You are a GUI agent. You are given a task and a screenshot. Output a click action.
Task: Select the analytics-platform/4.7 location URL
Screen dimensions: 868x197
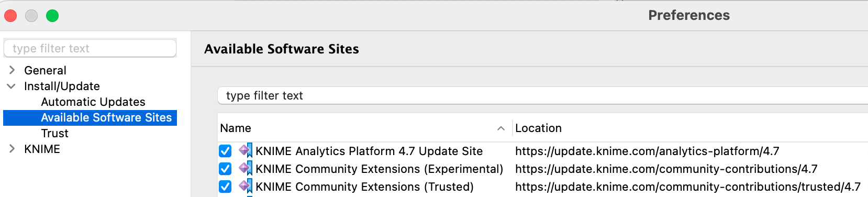(x=647, y=151)
